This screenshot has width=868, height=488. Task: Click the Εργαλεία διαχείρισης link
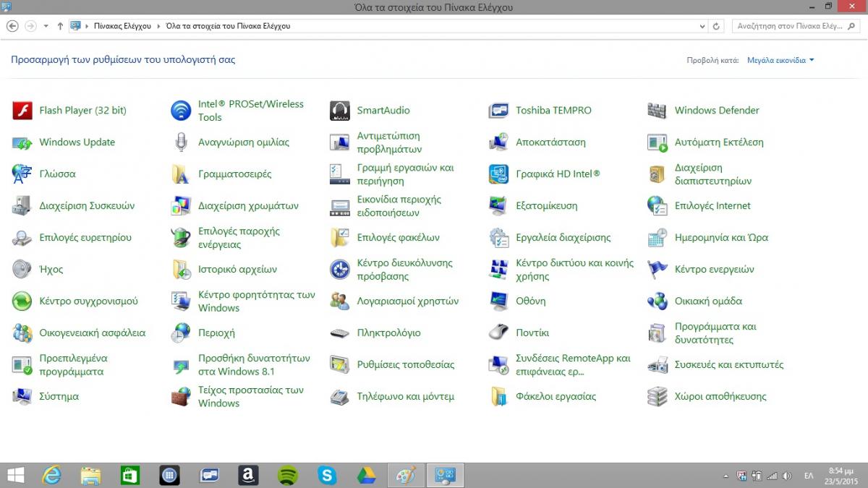click(563, 238)
